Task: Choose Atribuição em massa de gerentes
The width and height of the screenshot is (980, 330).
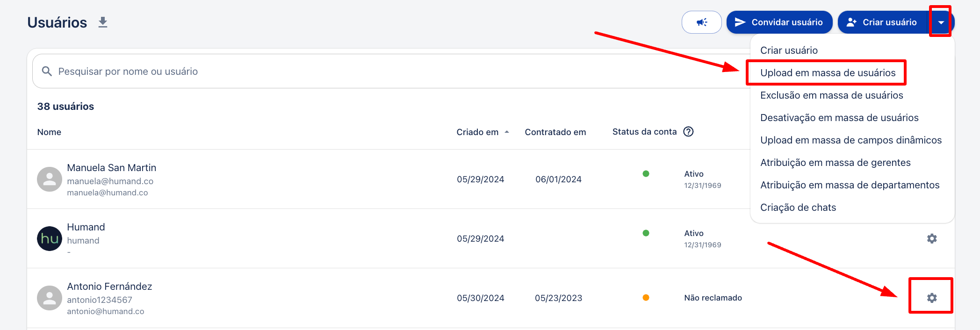Action: tap(835, 163)
